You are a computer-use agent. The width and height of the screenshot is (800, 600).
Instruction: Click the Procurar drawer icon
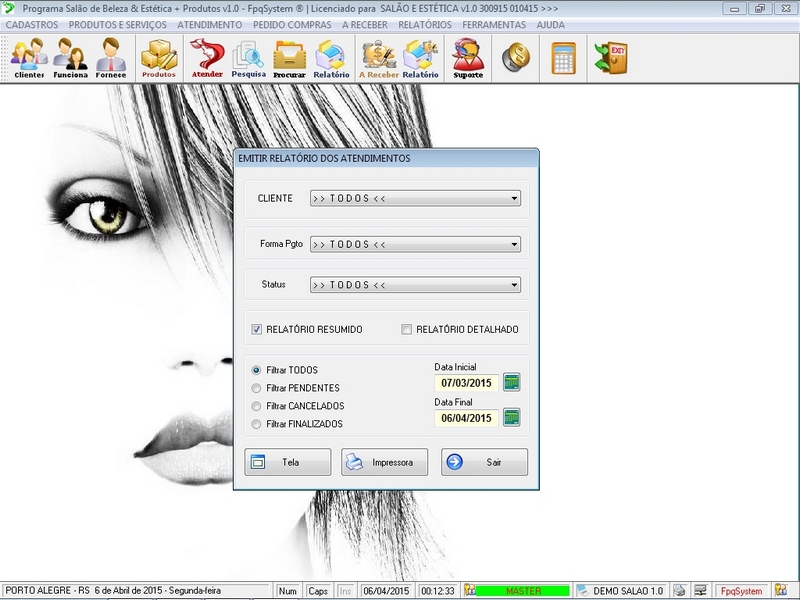289,58
